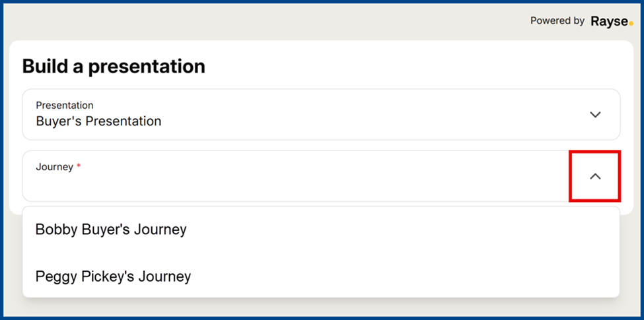Click blank space right of Bobby Buyer's Journey
The width and height of the screenshot is (644, 320).
(396, 230)
